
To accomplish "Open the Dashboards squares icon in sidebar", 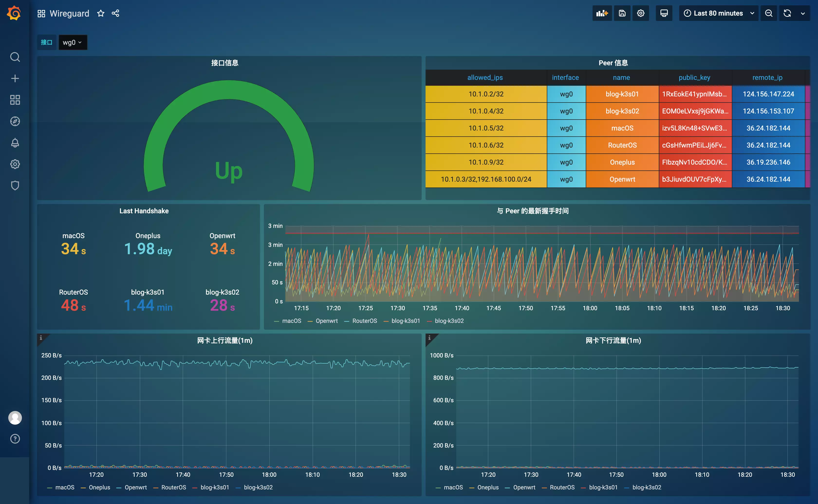I will pos(15,100).
